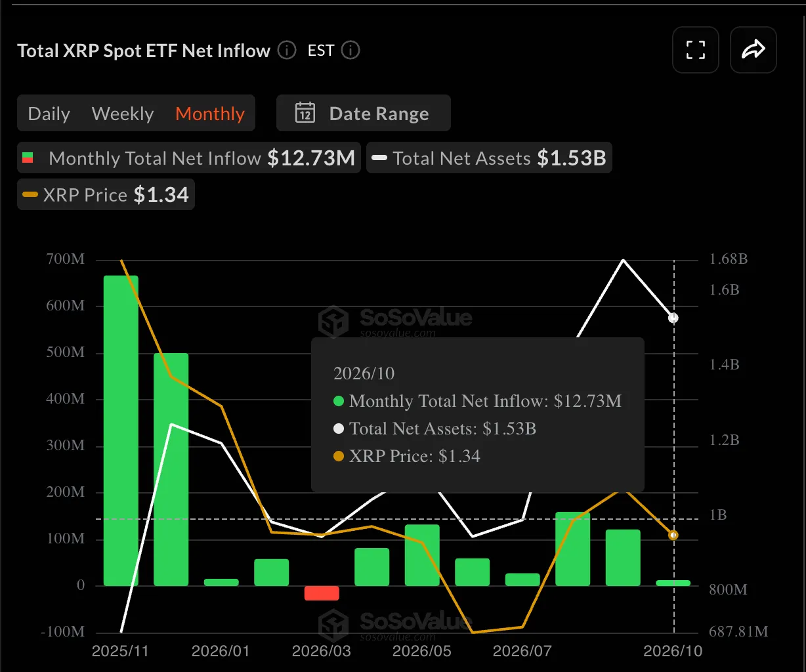Viewport: 806px width, 672px height.
Task: Toggle Monthly Total Net Inflow legend
Action: tap(189, 158)
